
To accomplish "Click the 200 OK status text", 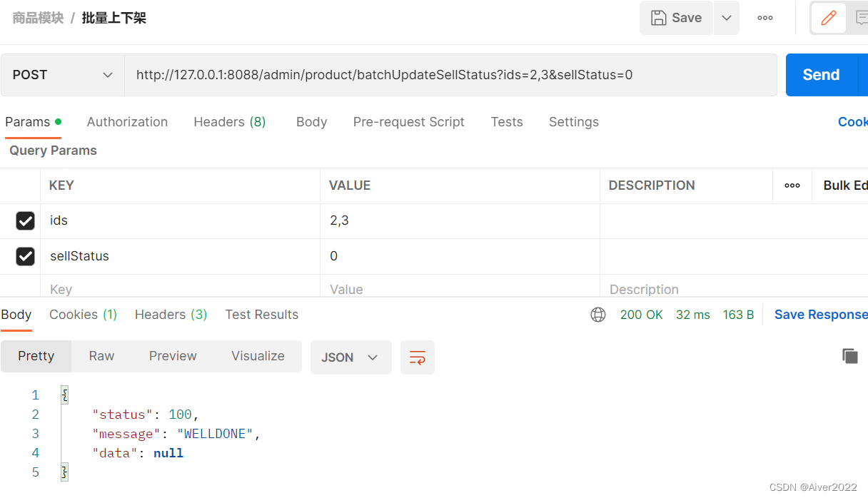I will [x=642, y=315].
